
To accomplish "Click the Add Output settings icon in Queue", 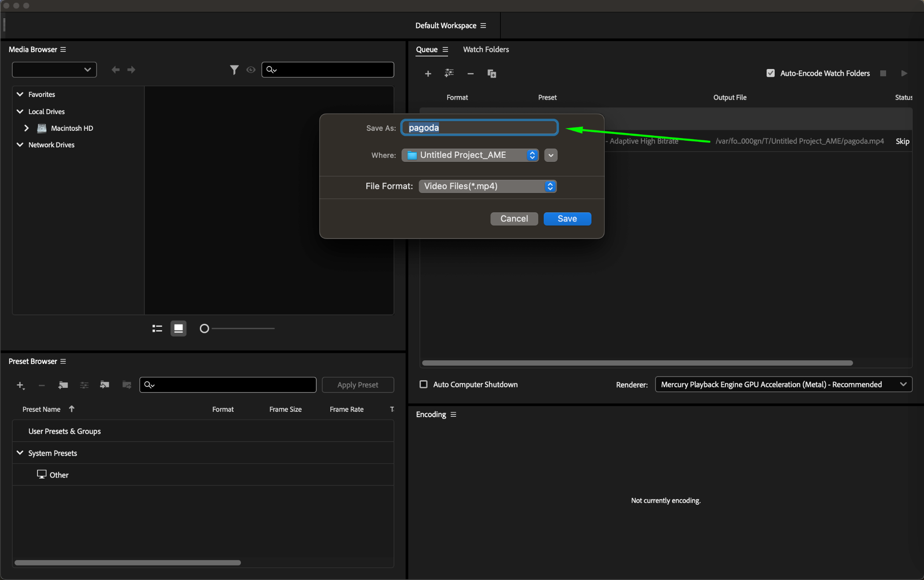I will (449, 73).
